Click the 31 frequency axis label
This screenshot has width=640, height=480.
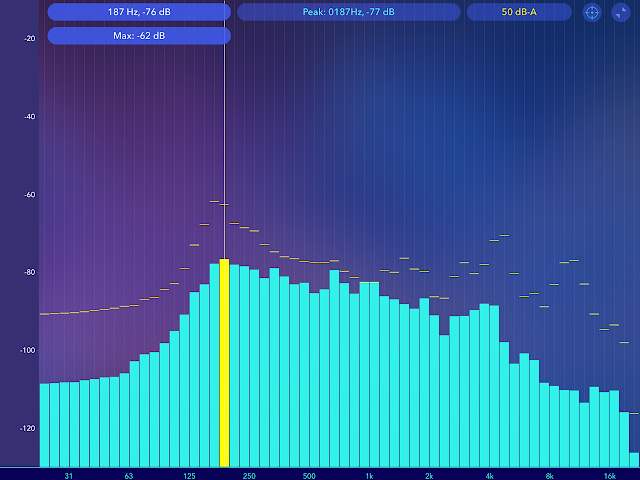[x=69, y=476]
